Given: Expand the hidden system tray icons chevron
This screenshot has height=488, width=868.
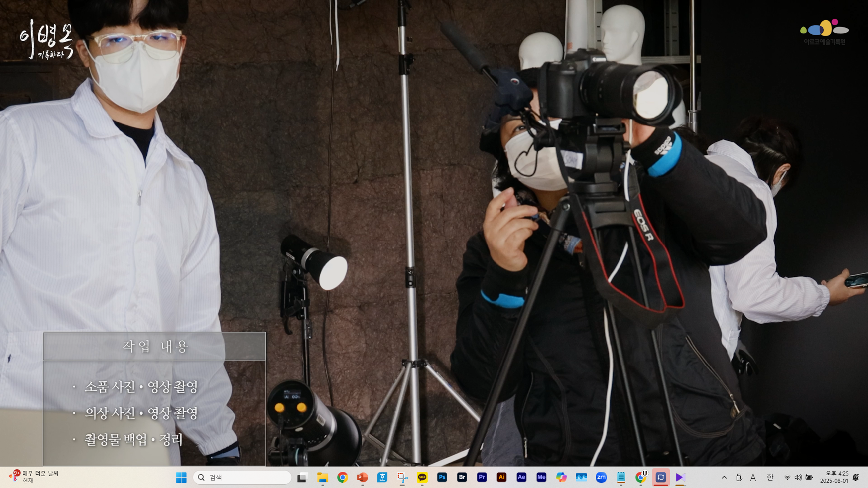Looking at the screenshot, I should point(724,477).
